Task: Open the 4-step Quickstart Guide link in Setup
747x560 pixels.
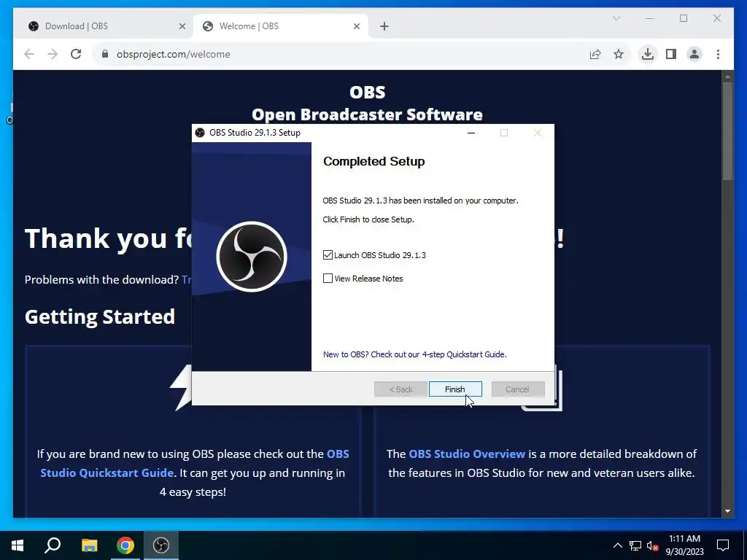Action: (414, 354)
